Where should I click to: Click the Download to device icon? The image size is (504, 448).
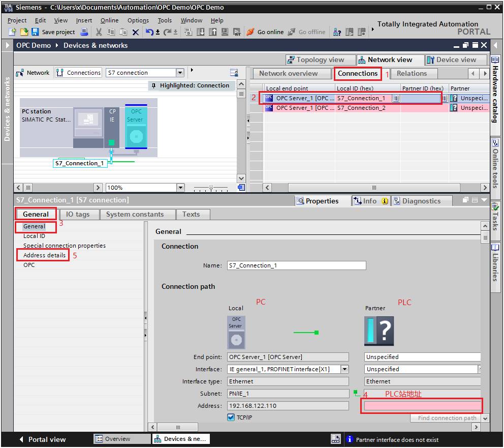(x=201, y=32)
